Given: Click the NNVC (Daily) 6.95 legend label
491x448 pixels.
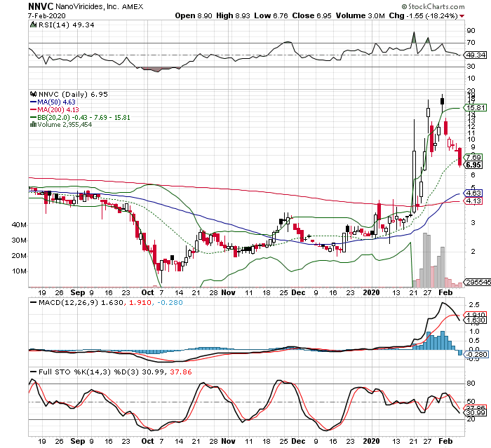Looking at the screenshot, I should (73, 94).
